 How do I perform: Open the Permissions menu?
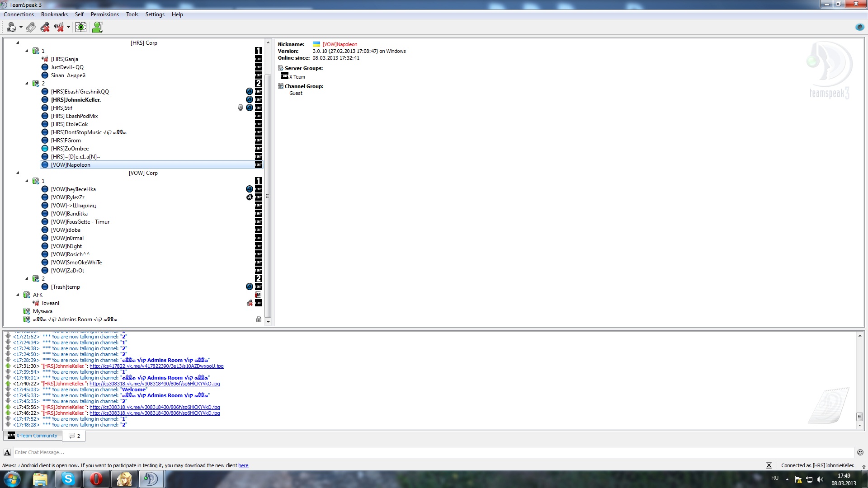click(104, 14)
